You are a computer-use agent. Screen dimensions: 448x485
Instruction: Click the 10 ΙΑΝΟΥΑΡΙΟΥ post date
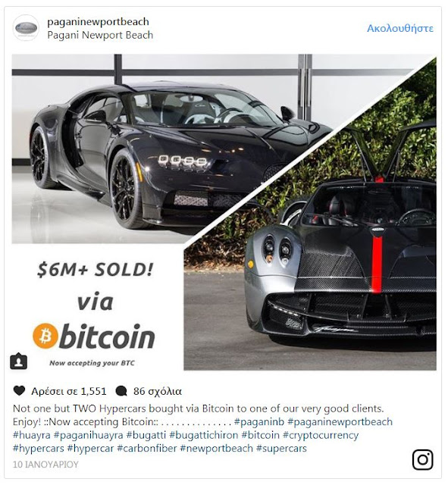click(x=45, y=465)
